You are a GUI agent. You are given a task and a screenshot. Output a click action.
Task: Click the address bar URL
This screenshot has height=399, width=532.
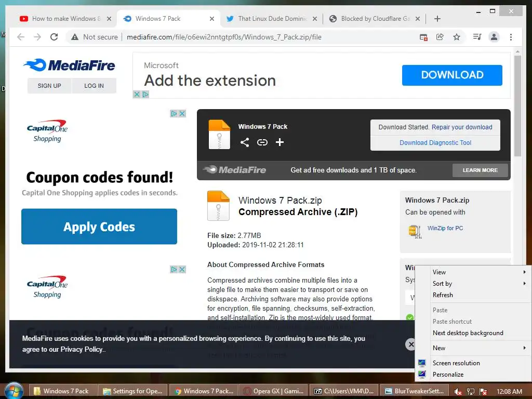pyautogui.click(x=224, y=37)
